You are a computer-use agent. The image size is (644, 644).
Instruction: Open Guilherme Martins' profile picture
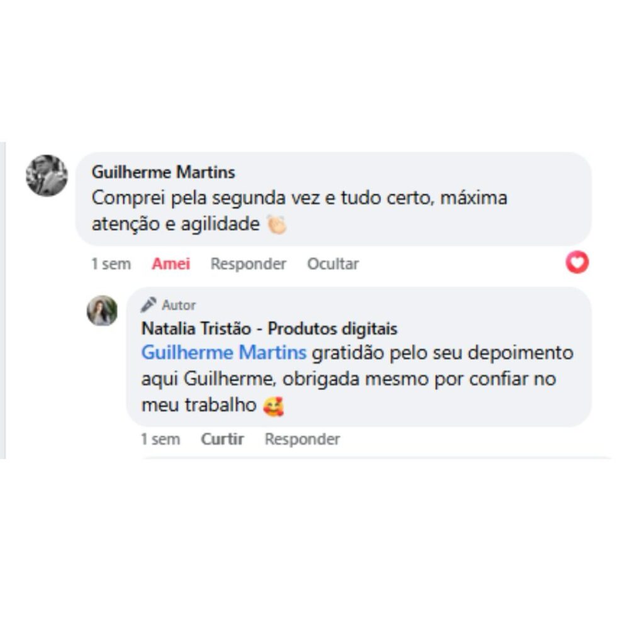47,175
